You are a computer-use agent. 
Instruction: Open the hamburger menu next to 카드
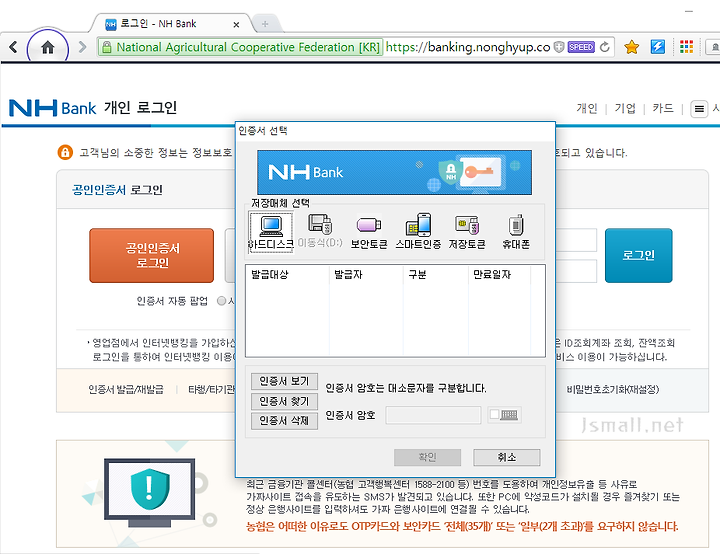pos(699,109)
